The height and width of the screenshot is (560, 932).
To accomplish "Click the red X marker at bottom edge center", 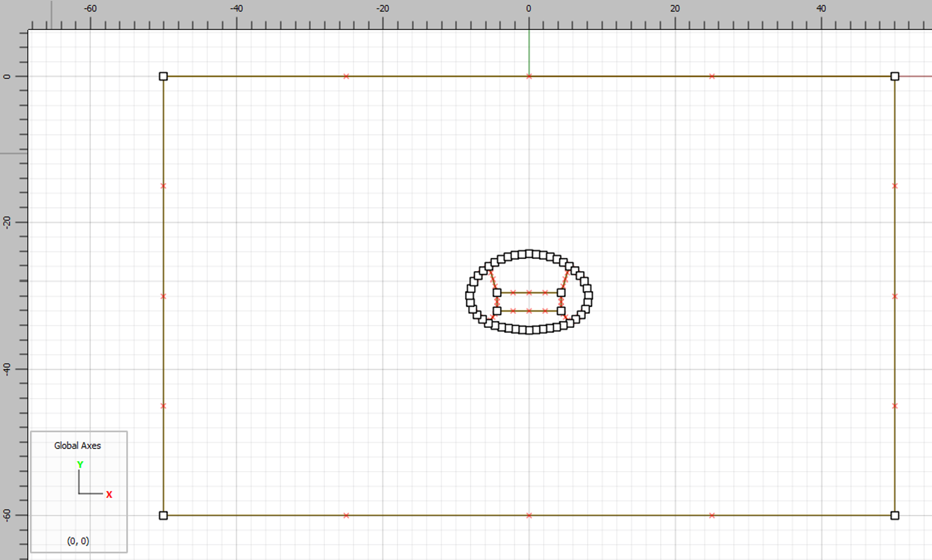I will pyautogui.click(x=529, y=515).
